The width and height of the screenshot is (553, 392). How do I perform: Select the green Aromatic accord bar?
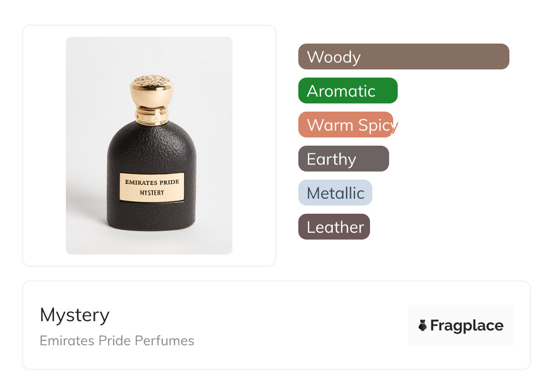coord(348,91)
